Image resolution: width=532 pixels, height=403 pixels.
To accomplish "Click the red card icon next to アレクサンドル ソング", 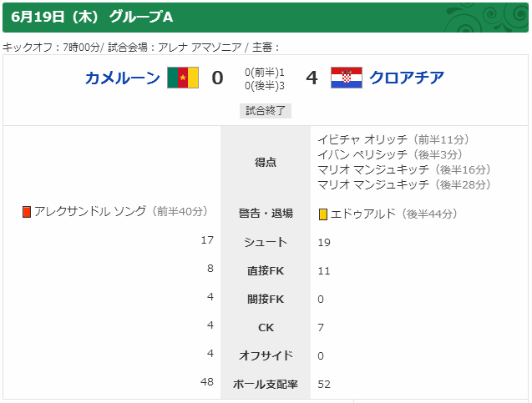I will coord(27,212).
